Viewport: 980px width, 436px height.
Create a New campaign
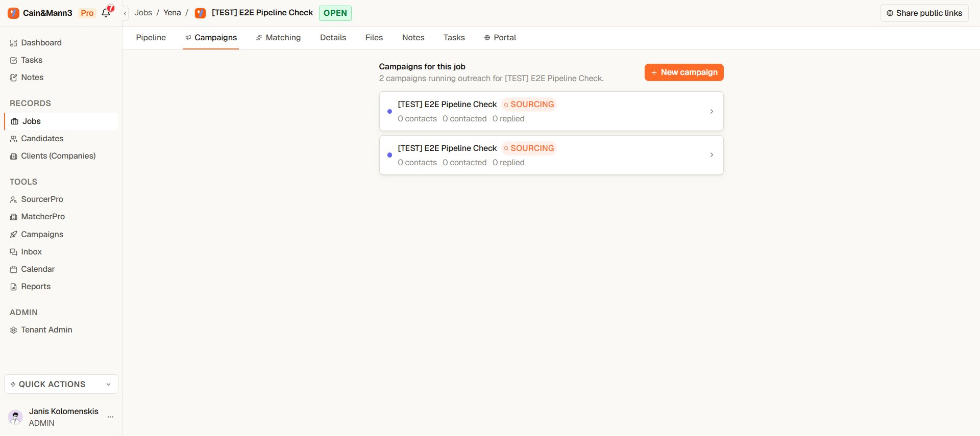[x=684, y=72]
